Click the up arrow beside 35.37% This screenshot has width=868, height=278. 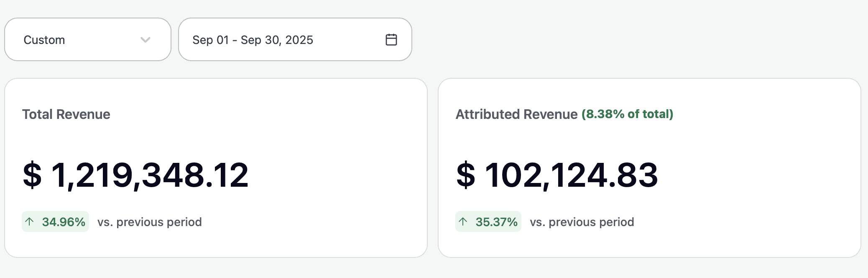(463, 221)
